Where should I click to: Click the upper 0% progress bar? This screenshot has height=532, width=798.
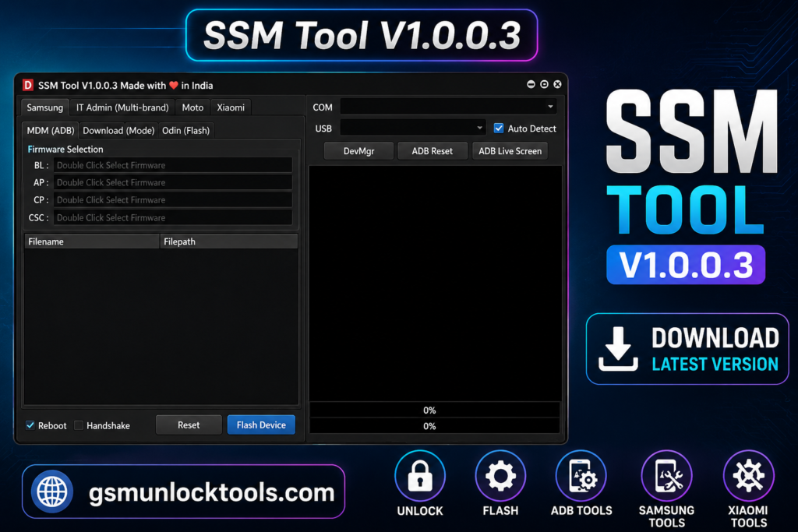(435, 410)
